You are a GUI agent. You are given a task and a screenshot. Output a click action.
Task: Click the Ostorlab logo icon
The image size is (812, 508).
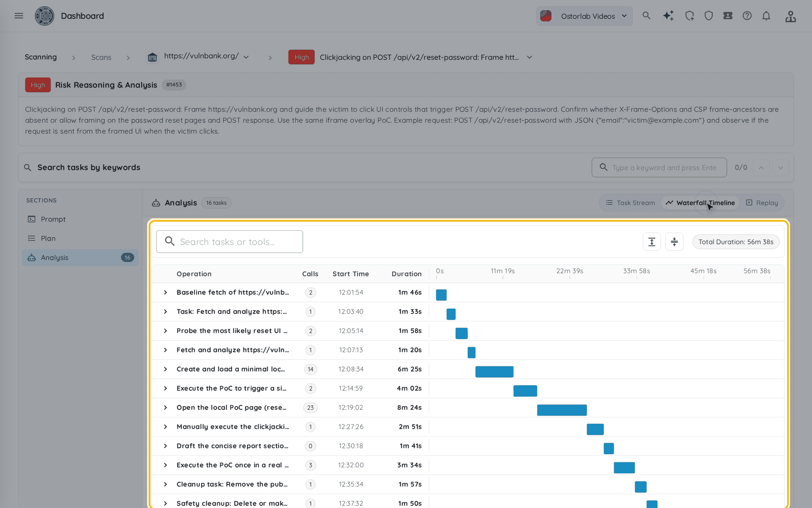[44, 16]
